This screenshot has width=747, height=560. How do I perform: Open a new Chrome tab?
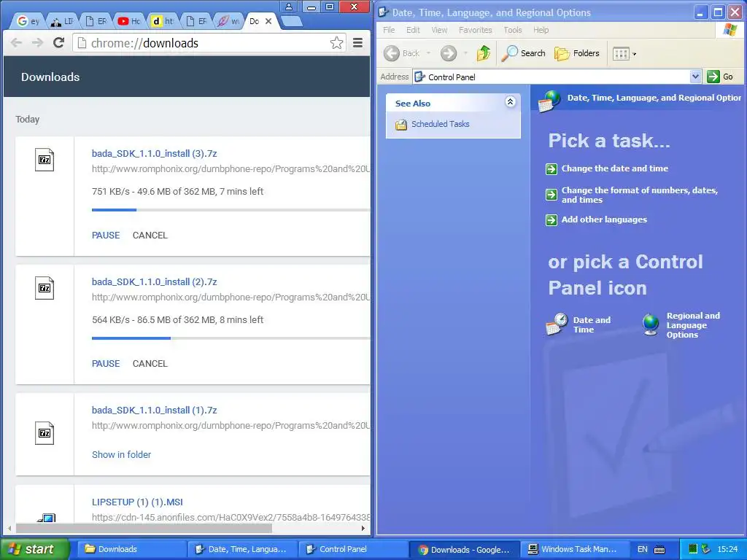click(292, 21)
